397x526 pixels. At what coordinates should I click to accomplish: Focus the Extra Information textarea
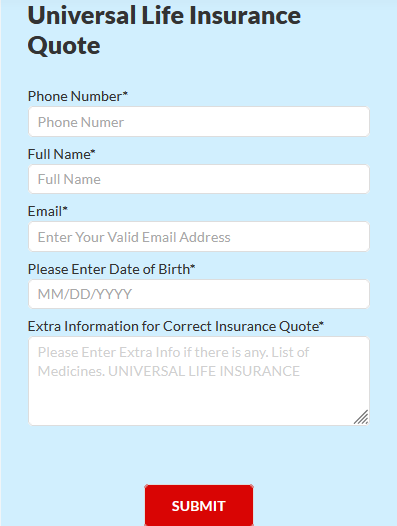(x=199, y=381)
